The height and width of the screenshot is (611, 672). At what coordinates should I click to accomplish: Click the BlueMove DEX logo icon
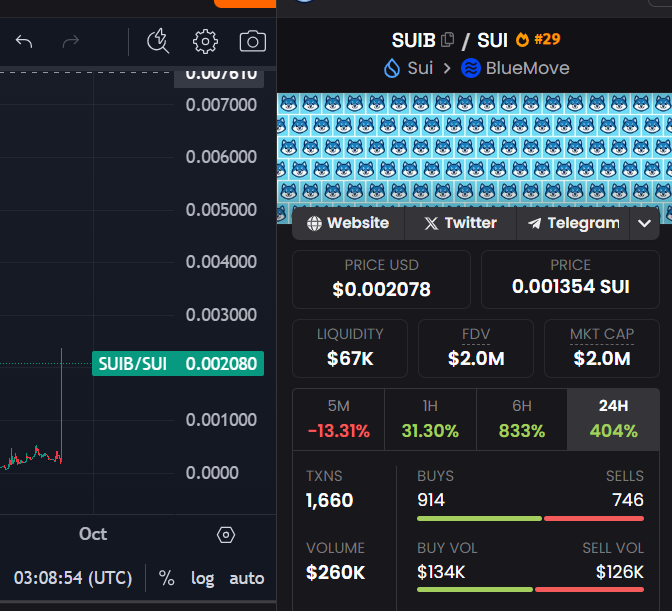click(471, 68)
